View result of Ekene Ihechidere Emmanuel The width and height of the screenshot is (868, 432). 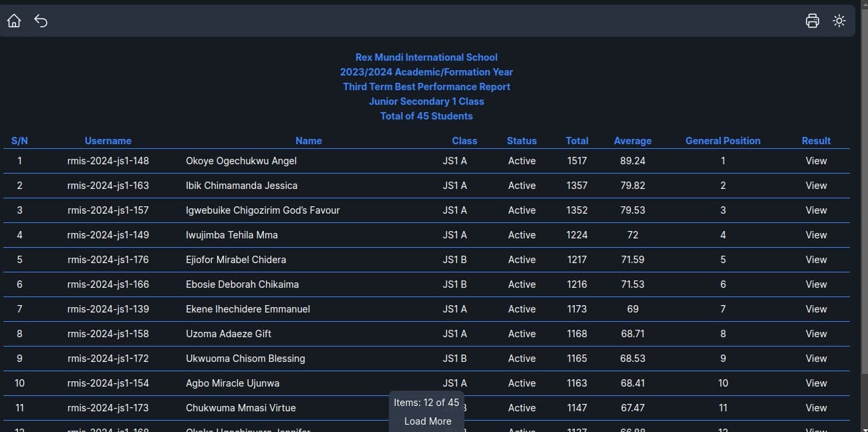[x=816, y=309]
